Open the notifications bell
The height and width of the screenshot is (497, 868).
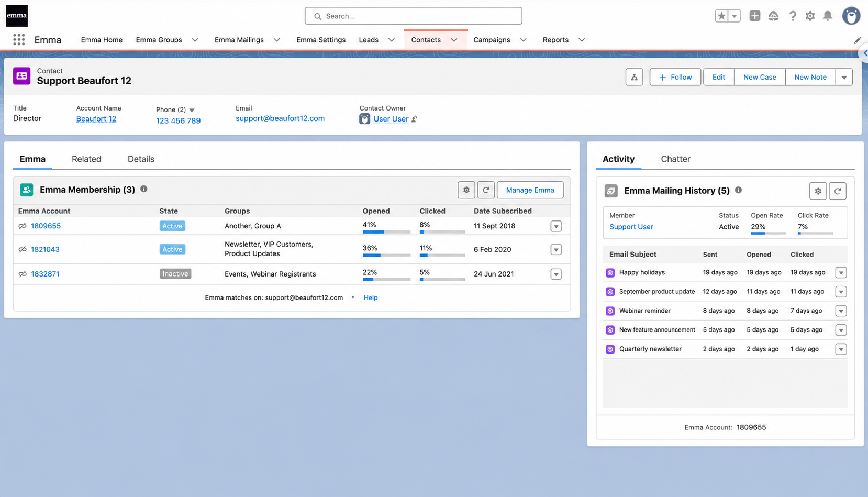(x=828, y=16)
